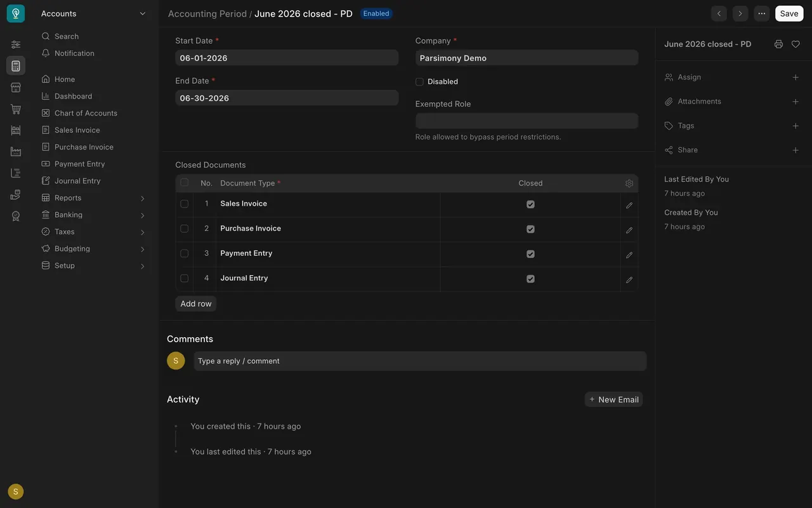Image resolution: width=812 pixels, height=508 pixels.
Task: Click the Start Date field
Action: [287, 58]
